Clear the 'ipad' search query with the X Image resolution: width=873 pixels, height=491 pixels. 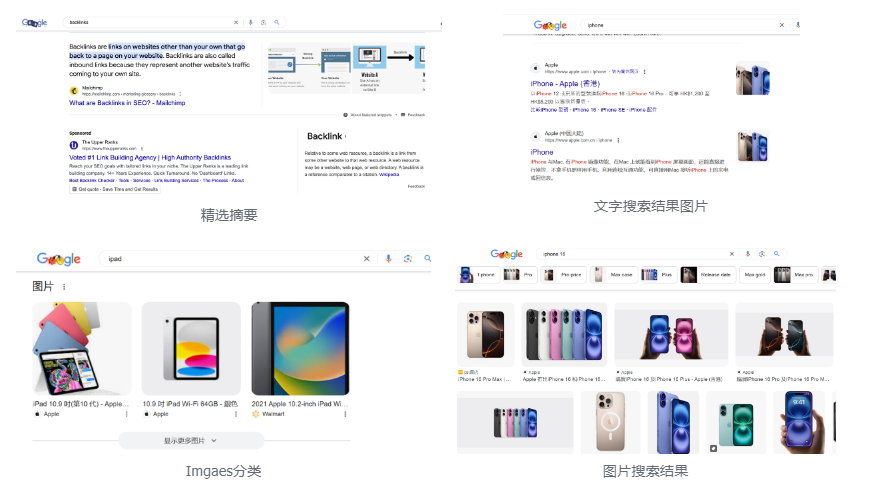pos(366,258)
